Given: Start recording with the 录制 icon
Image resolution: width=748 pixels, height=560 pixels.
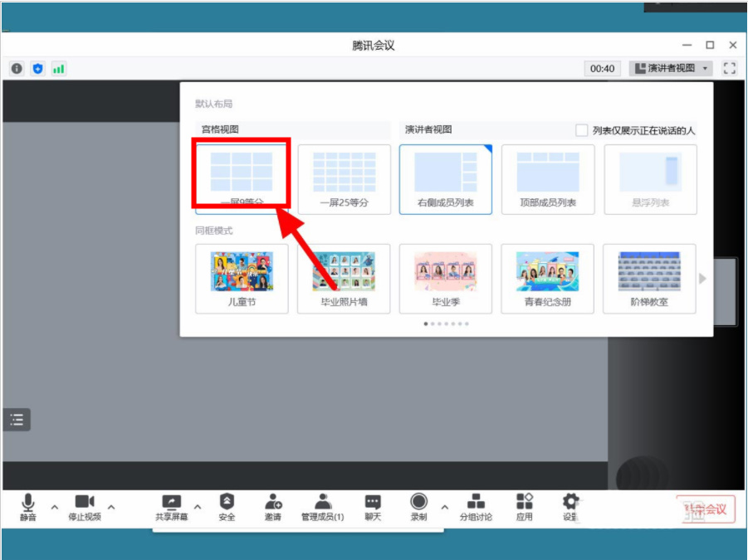Looking at the screenshot, I should (418, 507).
